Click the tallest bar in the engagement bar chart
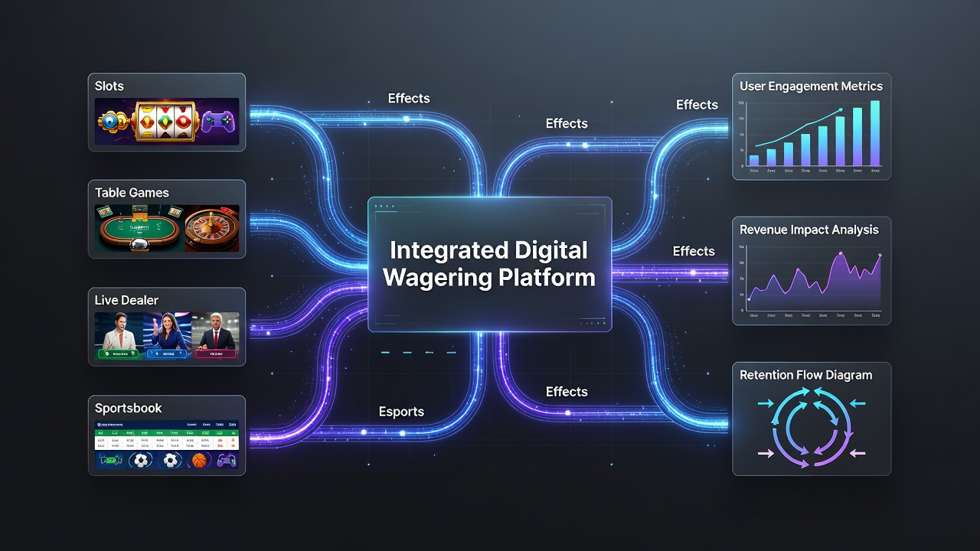The image size is (980, 551). point(875,133)
